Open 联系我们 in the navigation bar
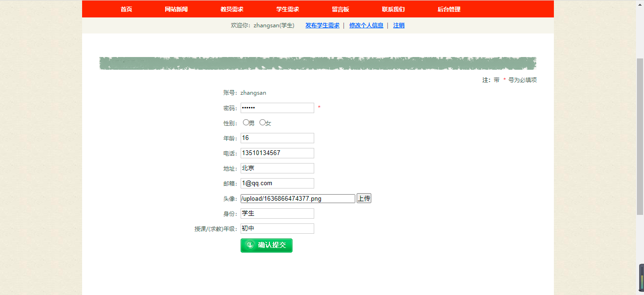Screen dimensions: 644x295 [393, 9]
